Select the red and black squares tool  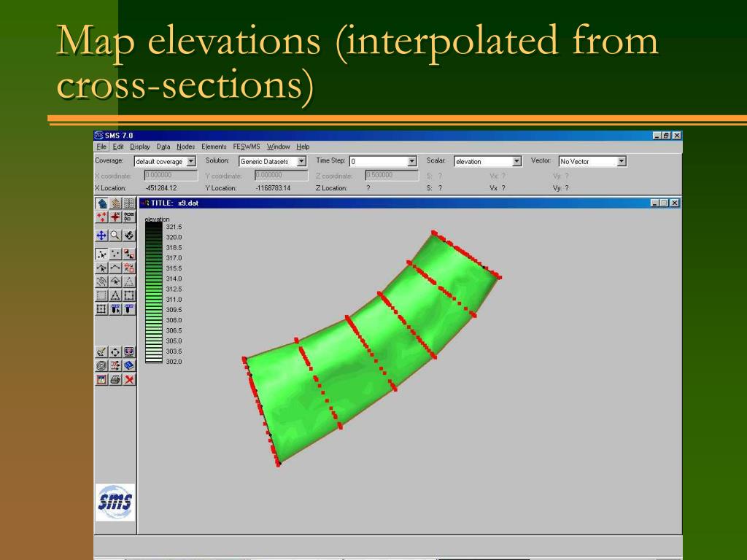coord(128,254)
